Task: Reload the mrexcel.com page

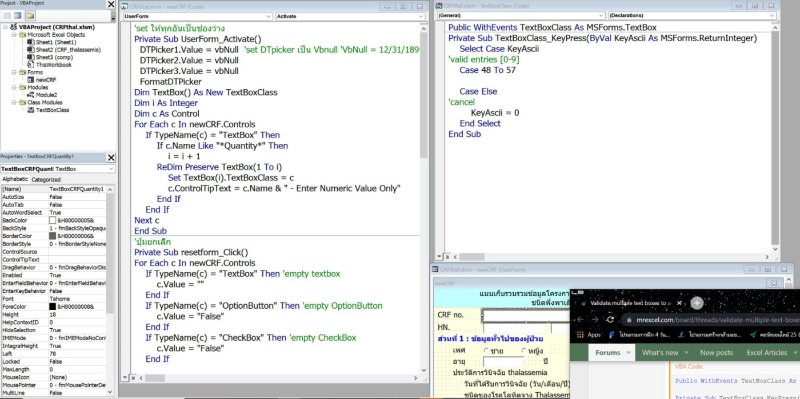Action: [x=610, y=320]
